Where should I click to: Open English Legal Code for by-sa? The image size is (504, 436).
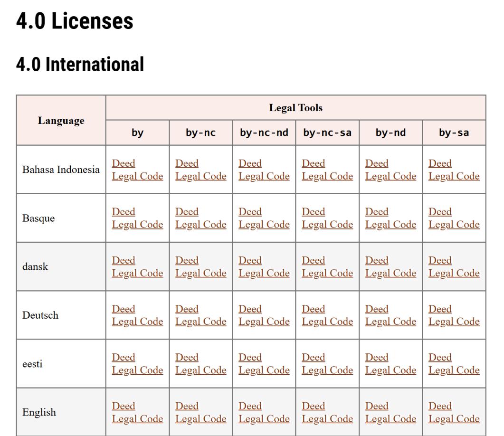tap(454, 418)
